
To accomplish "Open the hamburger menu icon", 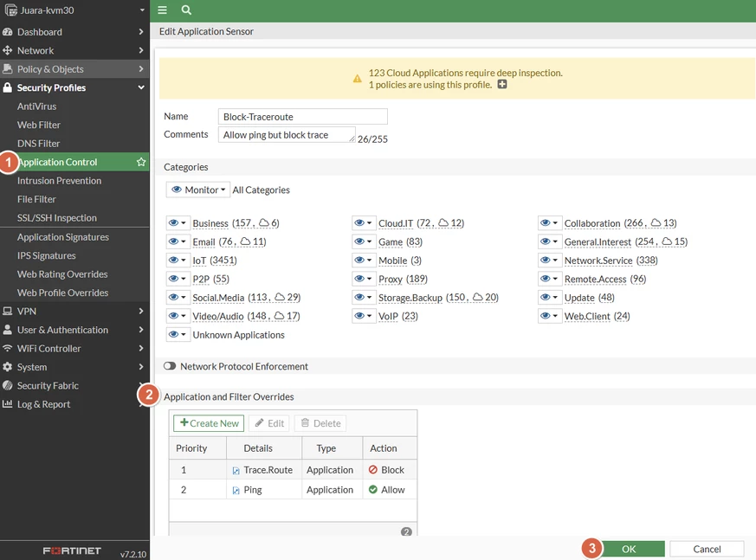I will 163,10.
